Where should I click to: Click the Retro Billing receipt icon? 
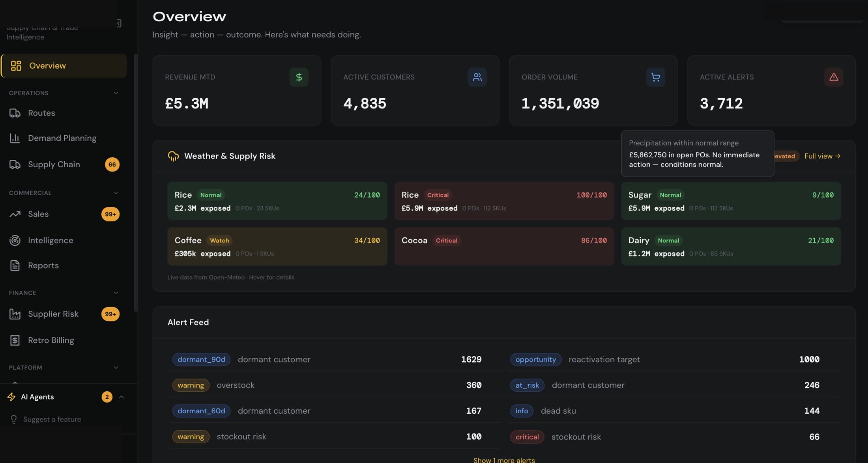(15, 340)
